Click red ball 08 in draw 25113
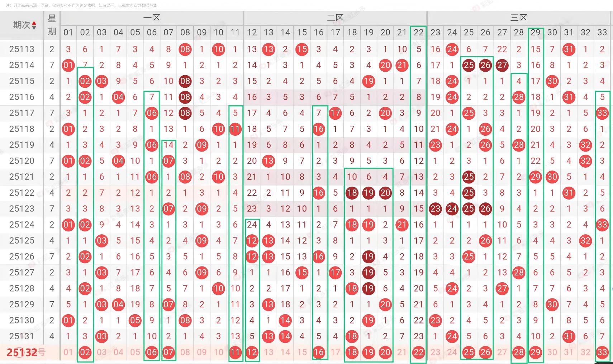 (x=185, y=49)
